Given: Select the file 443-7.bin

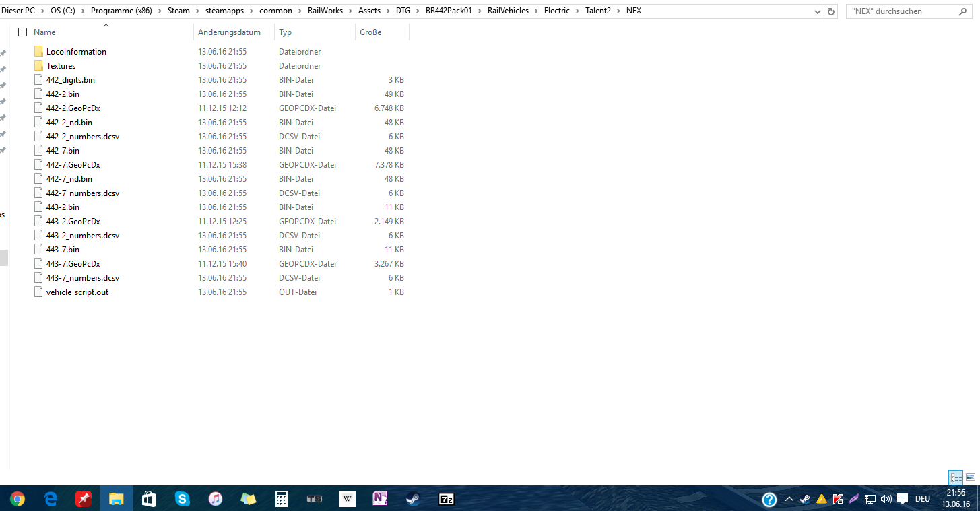Looking at the screenshot, I should [x=63, y=250].
